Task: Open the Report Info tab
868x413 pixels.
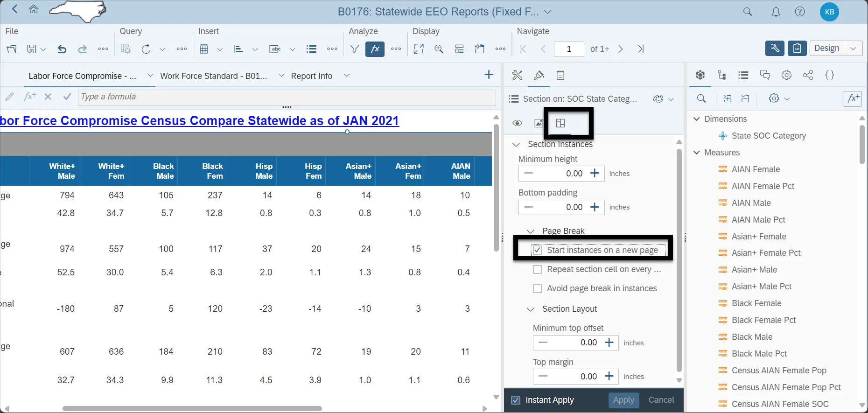Action: pyautogui.click(x=311, y=76)
